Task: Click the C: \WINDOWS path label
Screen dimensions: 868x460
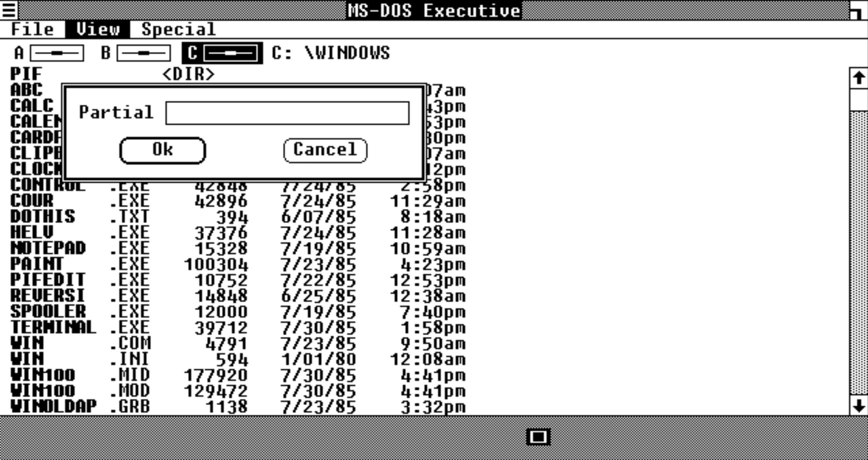Action: (x=331, y=53)
